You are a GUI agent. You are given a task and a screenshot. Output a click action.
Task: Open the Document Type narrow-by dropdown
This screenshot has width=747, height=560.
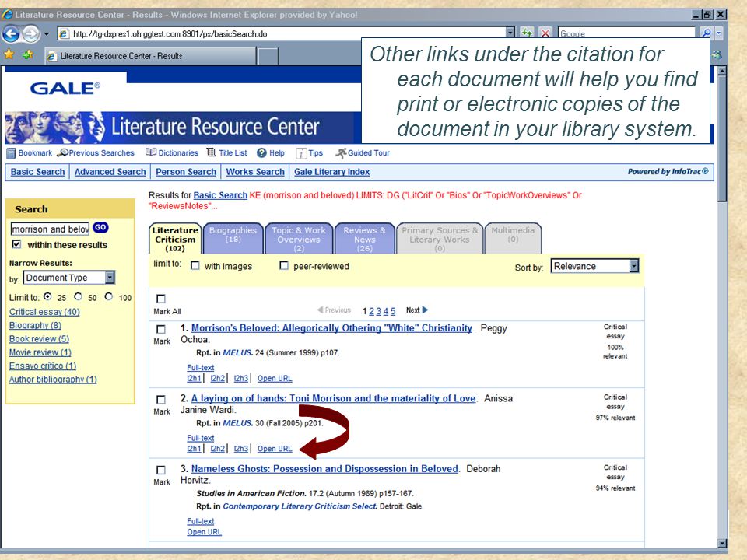coord(69,278)
